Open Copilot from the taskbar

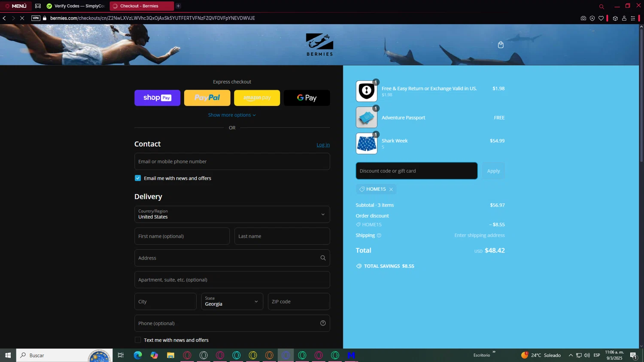tap(154, 355)
